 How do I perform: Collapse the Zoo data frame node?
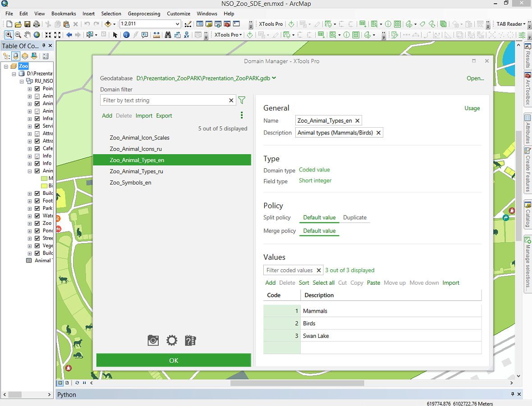(x=6, y=66)
